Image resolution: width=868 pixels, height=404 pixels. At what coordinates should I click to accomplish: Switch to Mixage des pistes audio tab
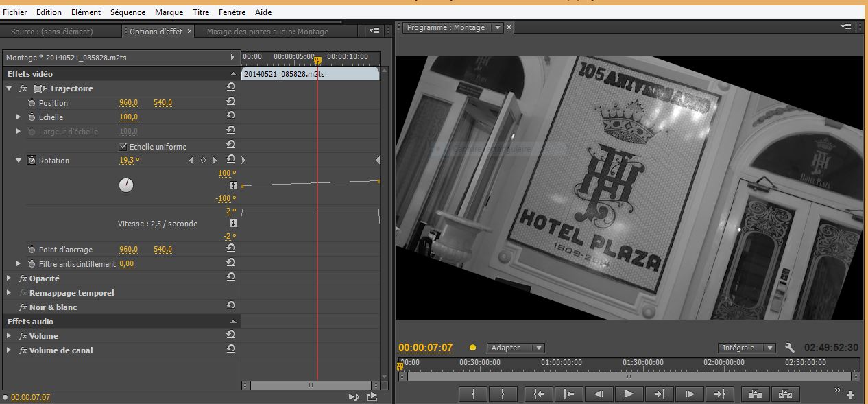(x=267, y=32)
